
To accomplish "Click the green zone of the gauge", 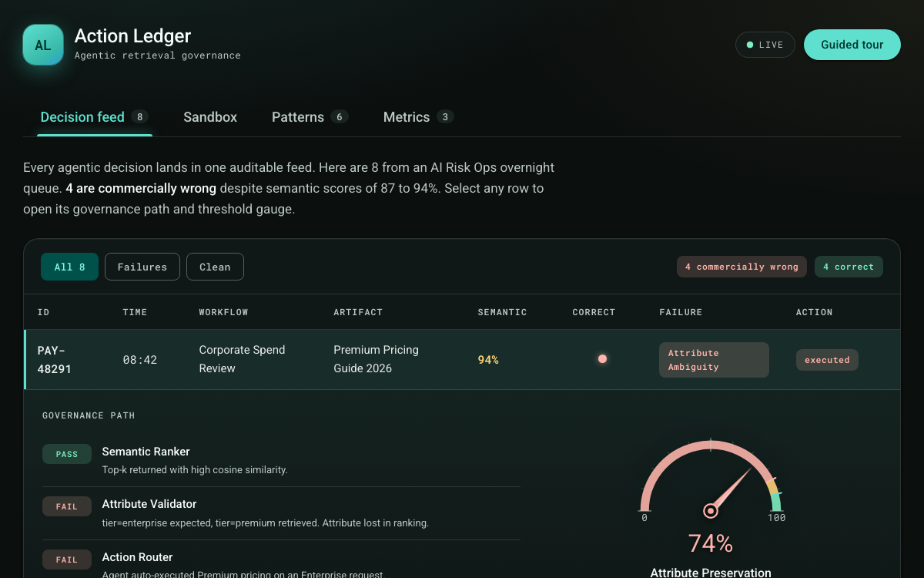I will pos(777,502).
